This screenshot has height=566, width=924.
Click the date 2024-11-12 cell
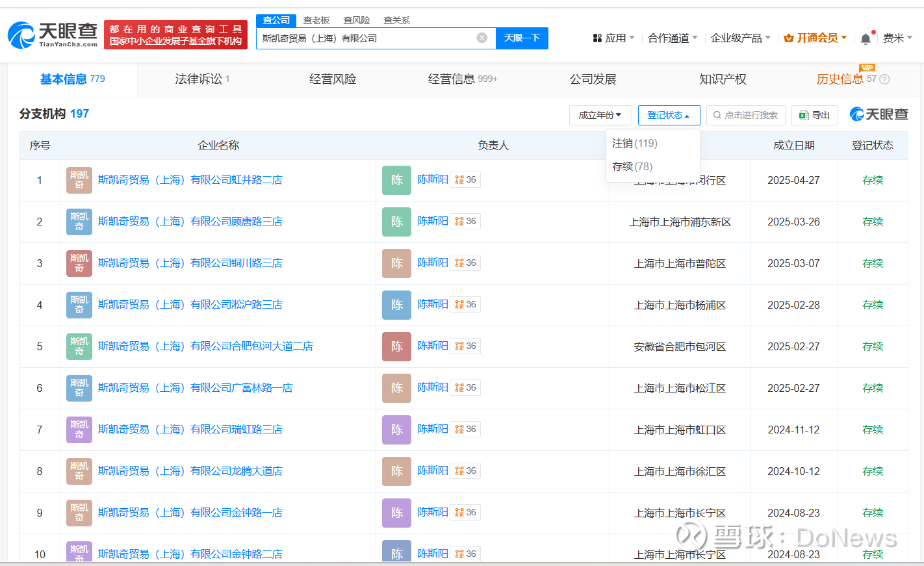click(793, 430)
